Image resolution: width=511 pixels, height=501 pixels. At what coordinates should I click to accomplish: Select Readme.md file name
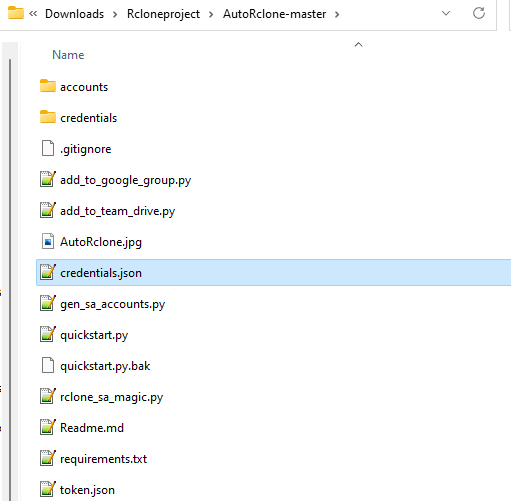pos(92,428)
